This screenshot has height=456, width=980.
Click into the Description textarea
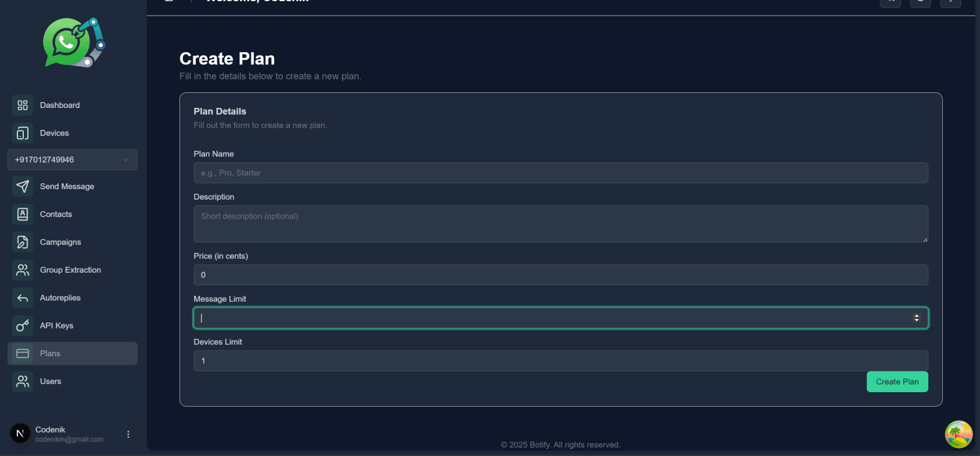click(561, 224)
